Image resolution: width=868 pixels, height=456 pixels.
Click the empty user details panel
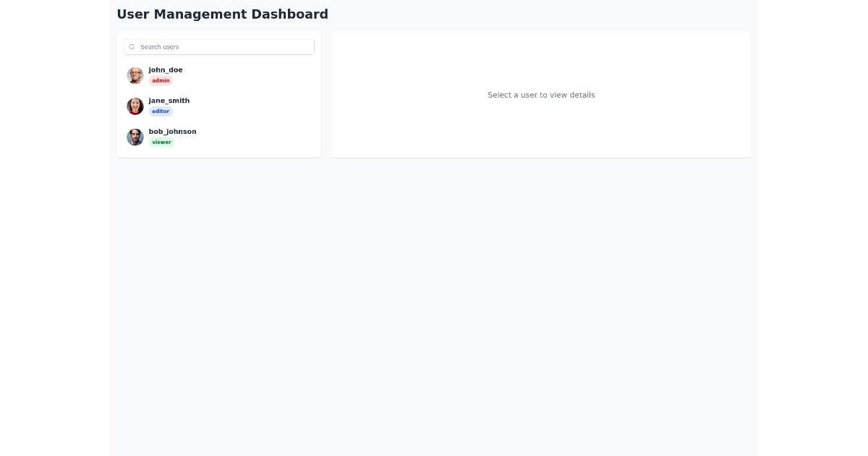[541, 130]
